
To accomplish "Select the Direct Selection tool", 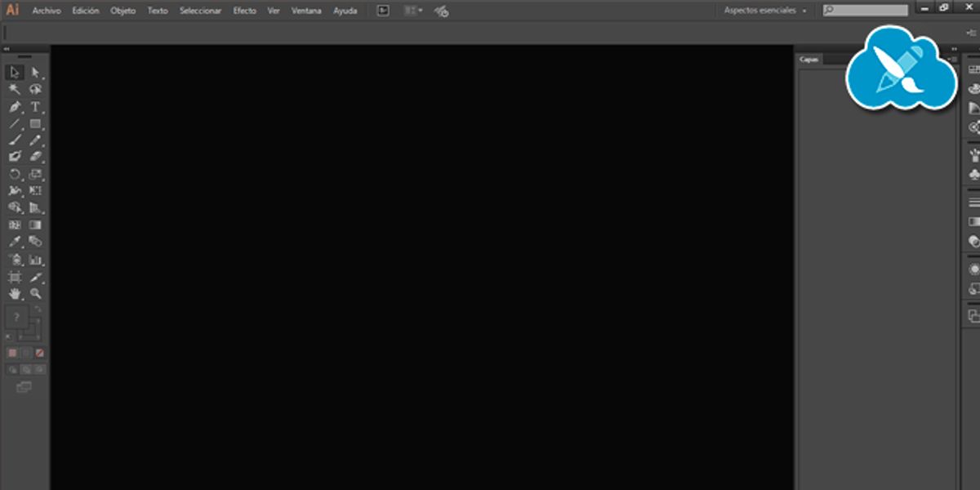I will pyautogui.click(x=35, y=73).
